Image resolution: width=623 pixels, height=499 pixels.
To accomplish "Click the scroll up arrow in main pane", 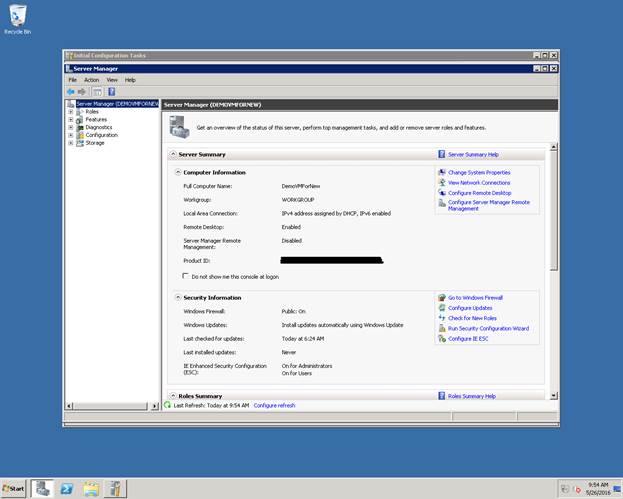I will point(554,147).
